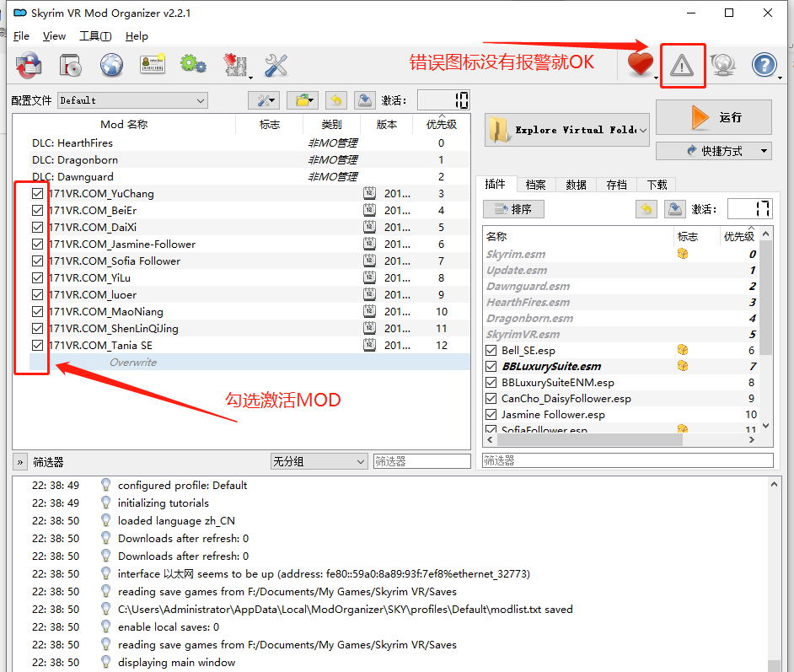Screen dimensions: 794x672
Task: Open the 工具 menu
Action: (x=95, y=36)
